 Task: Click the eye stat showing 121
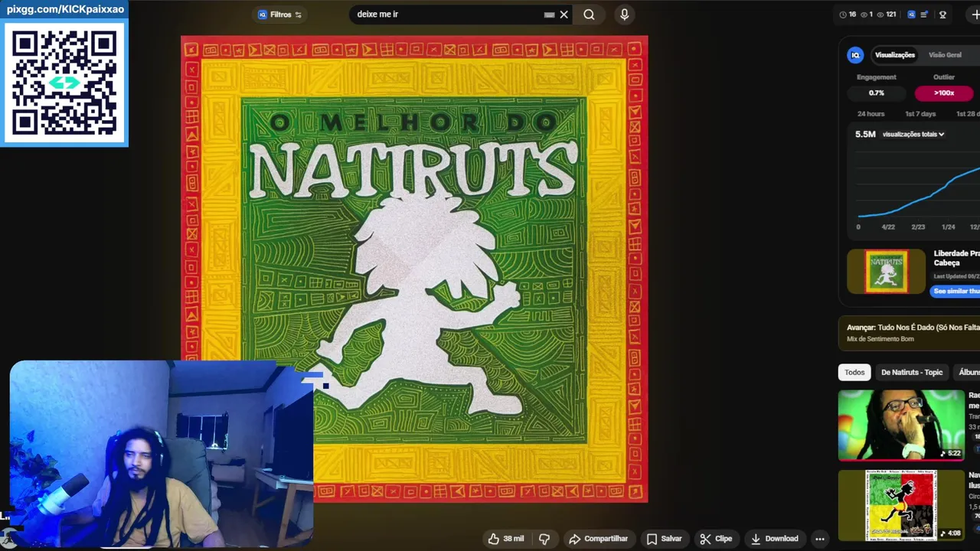tap(886, 15)
